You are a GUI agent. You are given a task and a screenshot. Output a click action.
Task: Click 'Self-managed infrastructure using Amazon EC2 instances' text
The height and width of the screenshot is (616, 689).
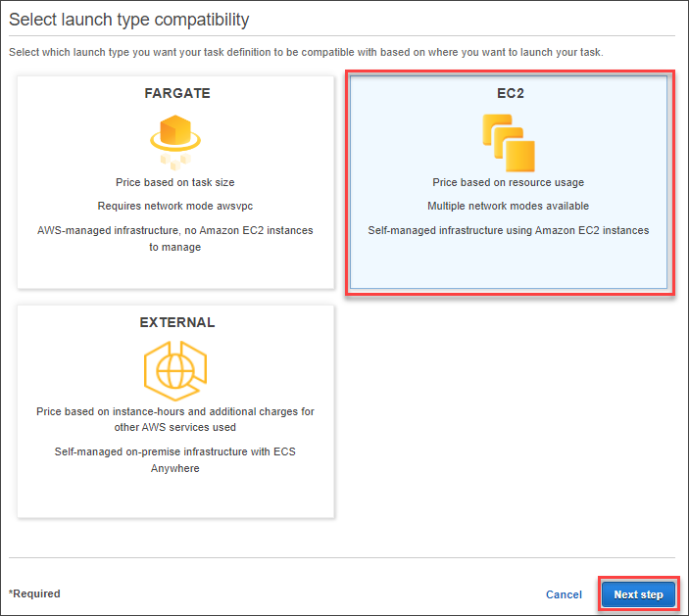(x=509, y=230)
